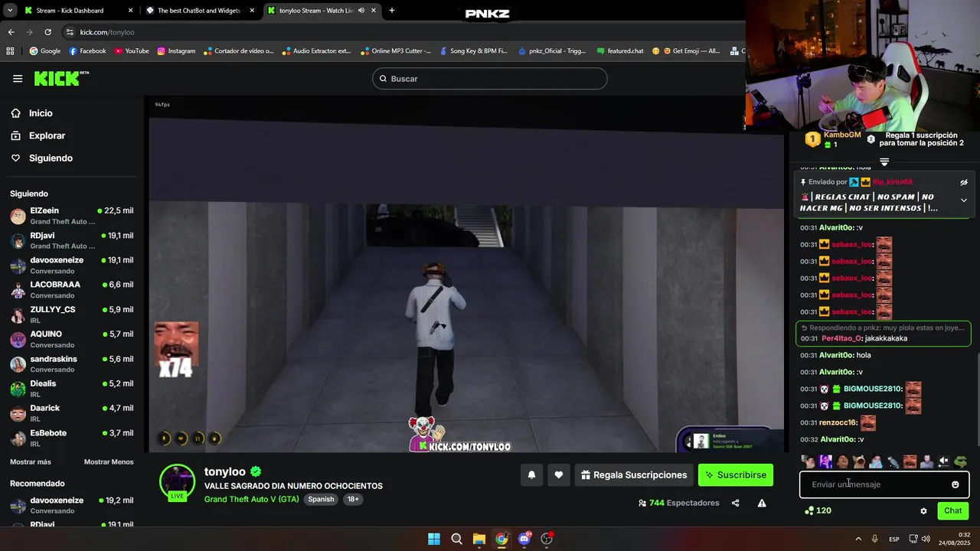The height and width of the screenshot is (551, 980).
Task: Click Per4ltao_O username in chat
Action: click(x=841, y=338)
